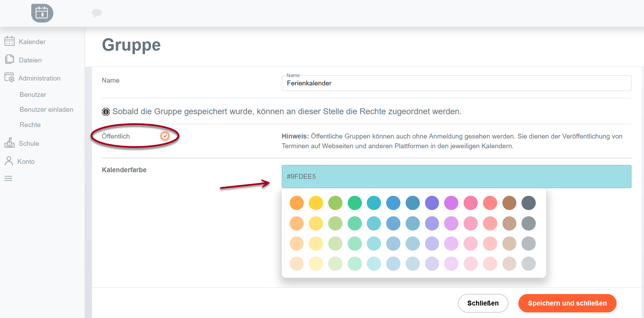Viewport: 644px width, 318px height.
Task: Collapse sidebar with hamburger menu icon
Action: click(8, 178)
